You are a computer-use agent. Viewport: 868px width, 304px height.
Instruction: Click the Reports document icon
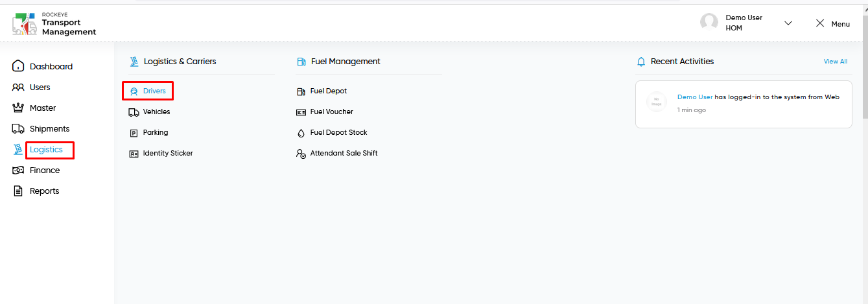18,191
